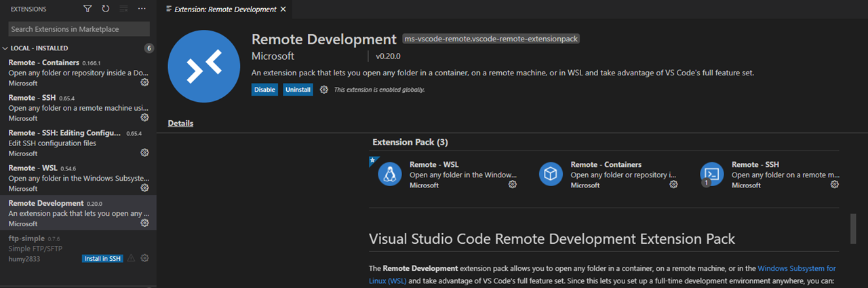This screenshot has height=288, width=868.
Task: Click 'This extension is enabled globally' text
Action: click(x=380, y=90)
